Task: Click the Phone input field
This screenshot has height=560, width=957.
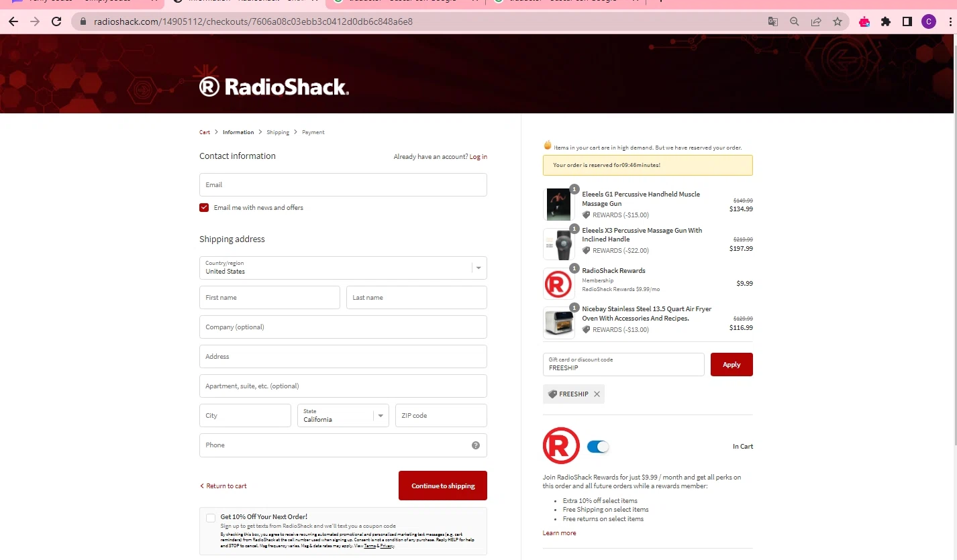Action: point(343,445)
